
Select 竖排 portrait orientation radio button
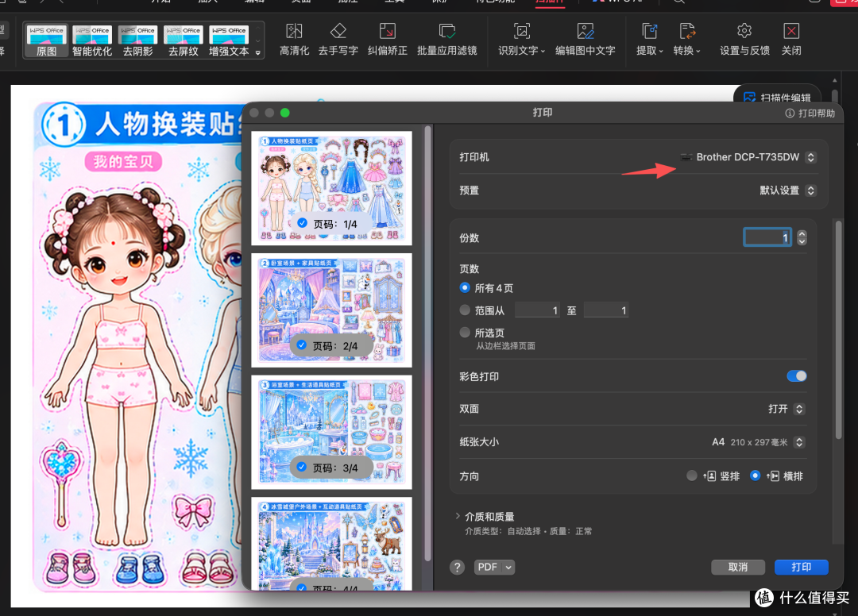coord(692,475)
